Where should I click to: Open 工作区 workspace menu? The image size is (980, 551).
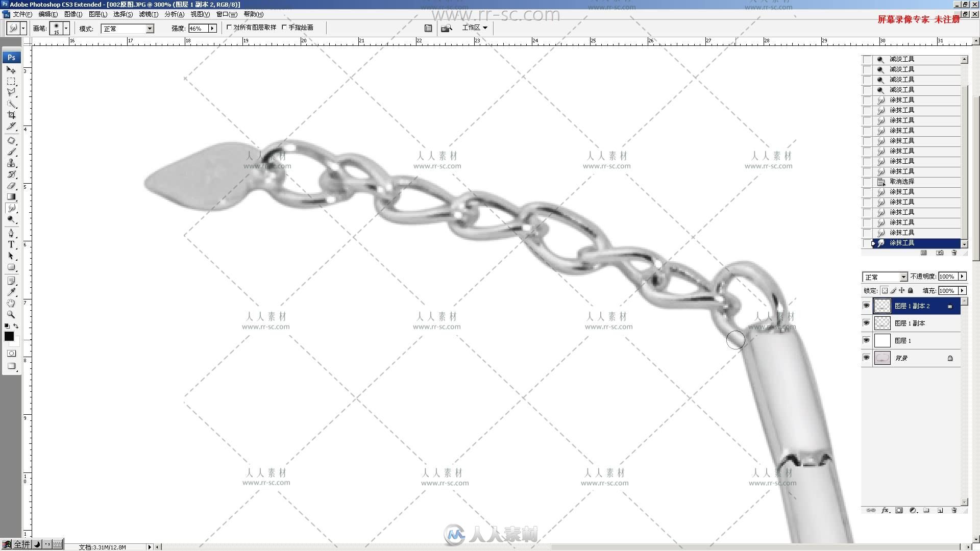point(475,28)
